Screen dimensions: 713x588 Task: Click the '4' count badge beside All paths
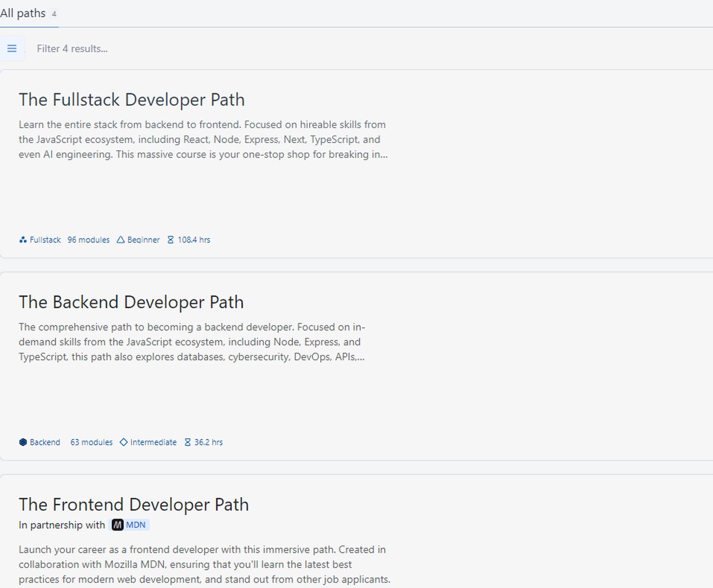pos(54,14)
